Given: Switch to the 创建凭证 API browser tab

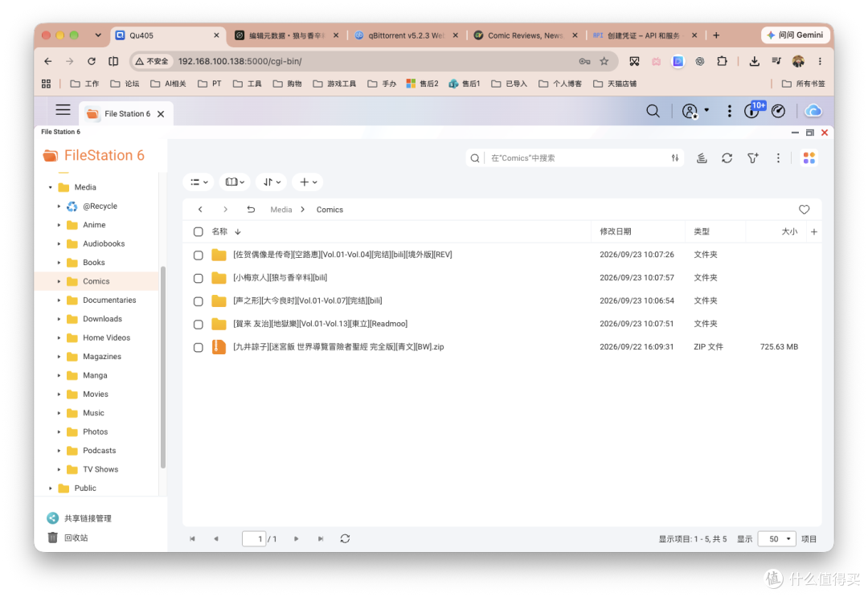Looking at the screenshot, I should click(x=645, y=35).
